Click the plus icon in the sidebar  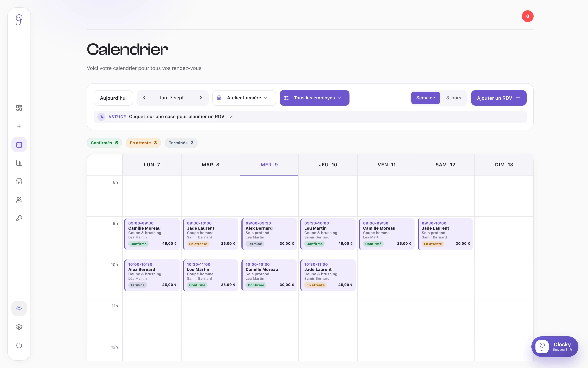coord(19,126)
